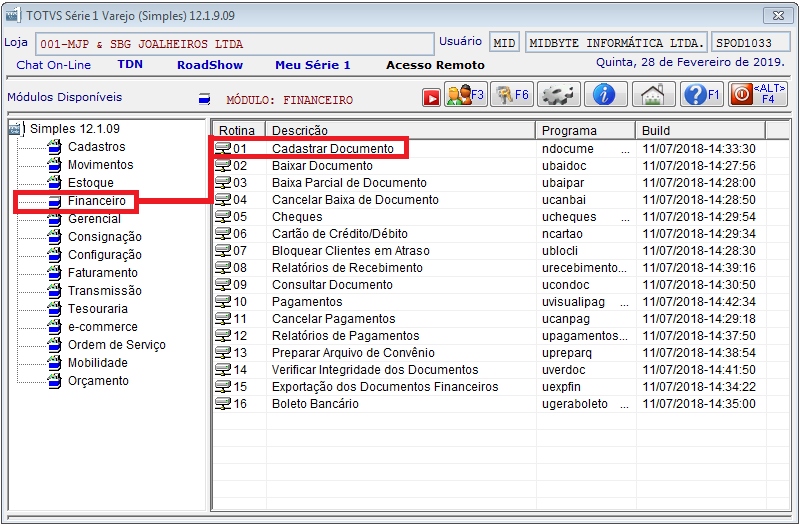Click the Configuração module icon
800x527 pixels.
[55, 255]
